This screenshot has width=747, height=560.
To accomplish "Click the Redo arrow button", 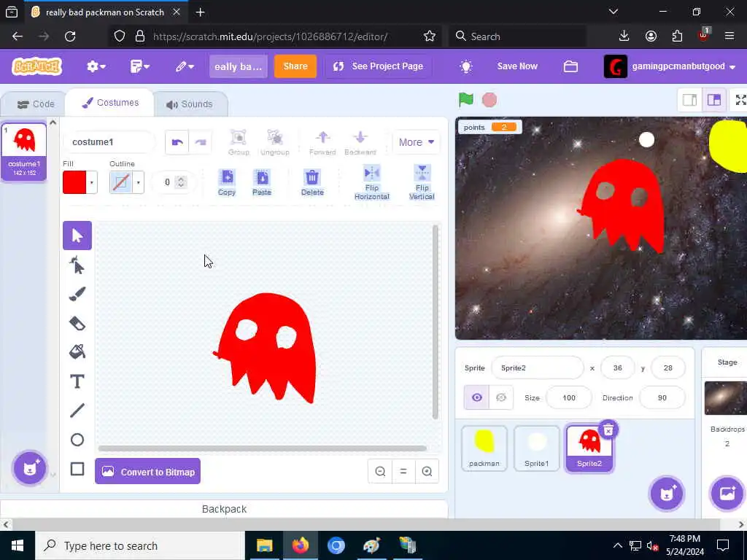I will pos(201,142).
